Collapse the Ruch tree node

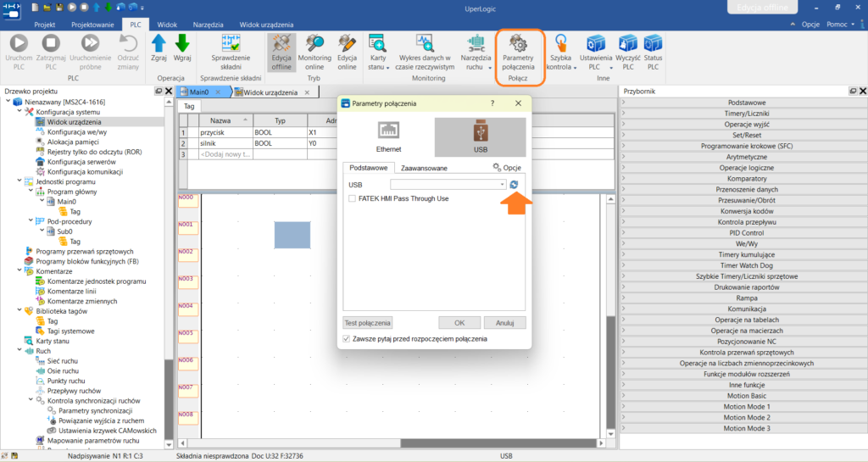click(x=19, y=351)
